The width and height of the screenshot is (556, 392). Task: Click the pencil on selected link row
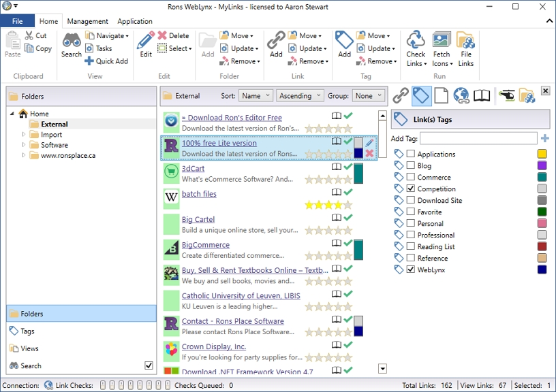[x=369, y=142]
